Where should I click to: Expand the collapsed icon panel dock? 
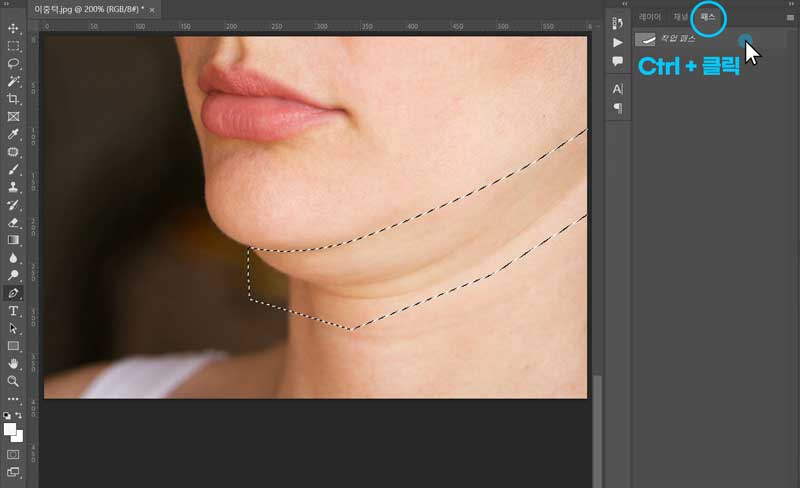click(x=624, y=4)
